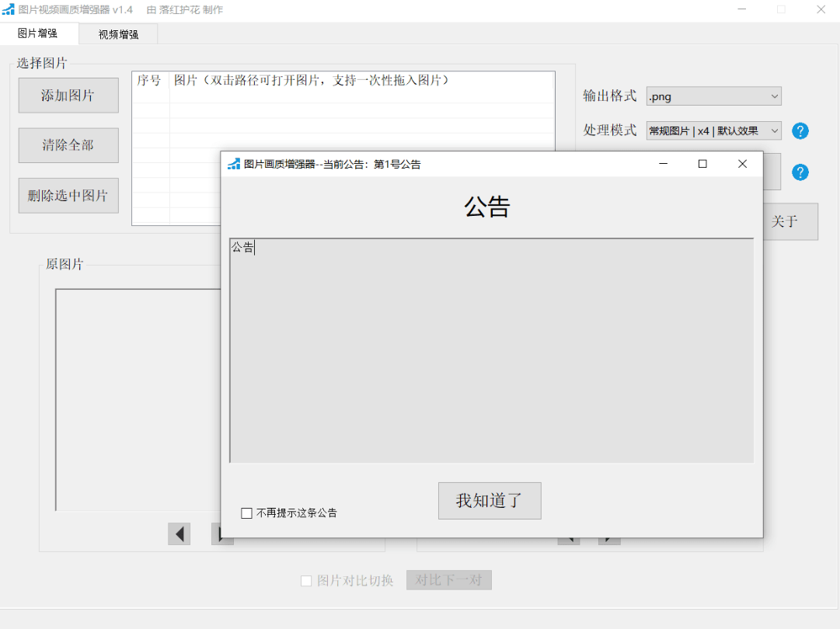Click the left arrow under the original image
Screen dimensions: 840x629
[180, 534]
